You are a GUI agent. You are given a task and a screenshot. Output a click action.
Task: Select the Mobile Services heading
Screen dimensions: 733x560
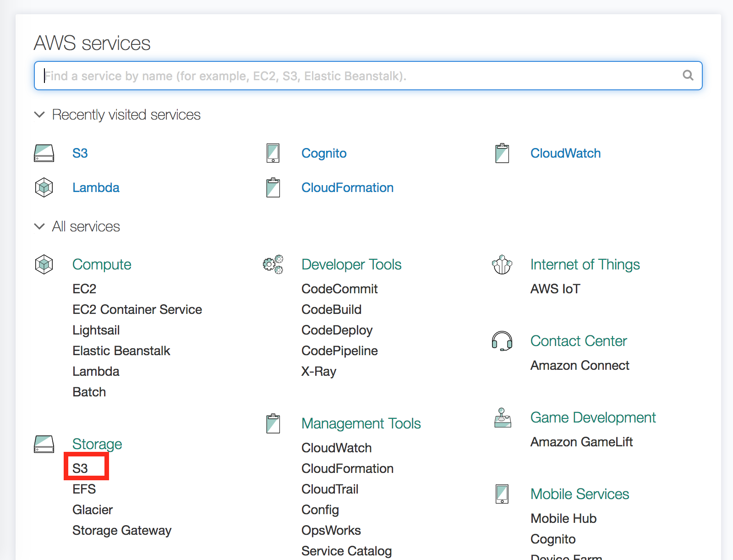580,494
